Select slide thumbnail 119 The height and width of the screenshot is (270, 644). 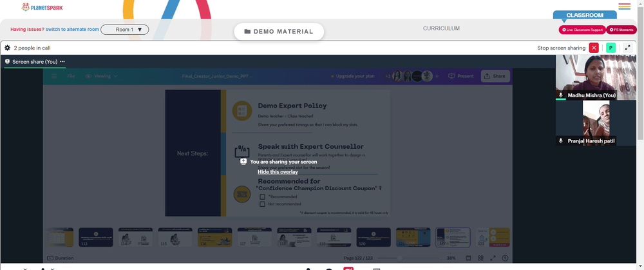pyautogui.click(x=334, y=237)
